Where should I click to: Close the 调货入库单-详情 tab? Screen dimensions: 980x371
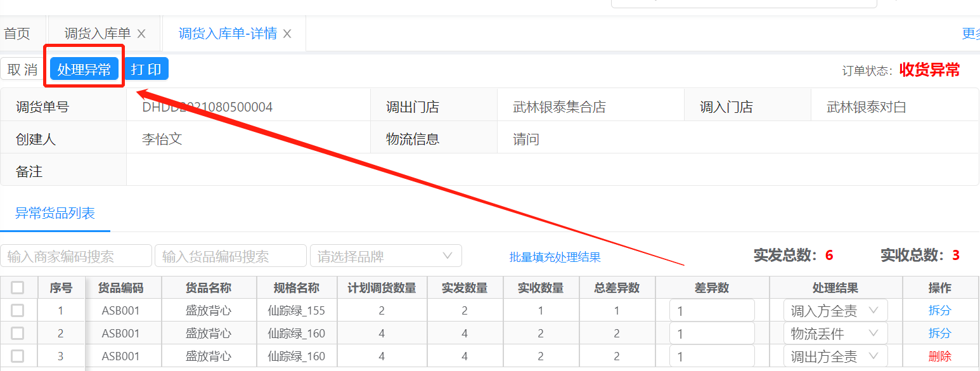pyautogui.click(x=287, y=34)
